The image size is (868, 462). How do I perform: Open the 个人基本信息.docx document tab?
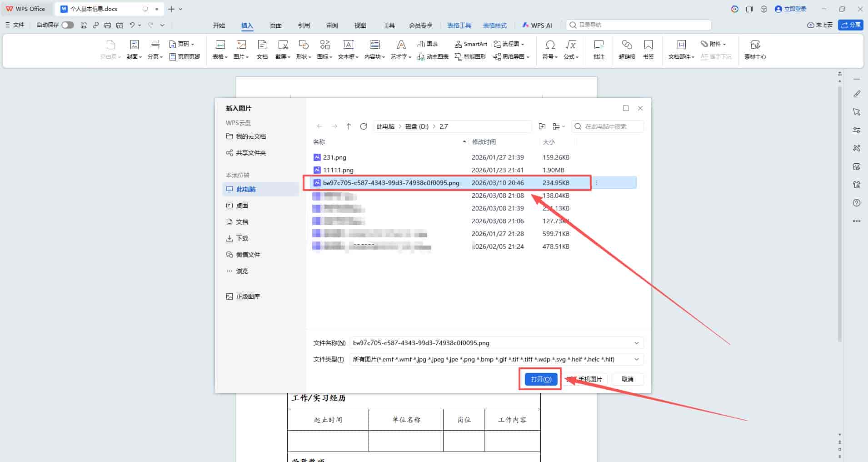pos(109,9)
